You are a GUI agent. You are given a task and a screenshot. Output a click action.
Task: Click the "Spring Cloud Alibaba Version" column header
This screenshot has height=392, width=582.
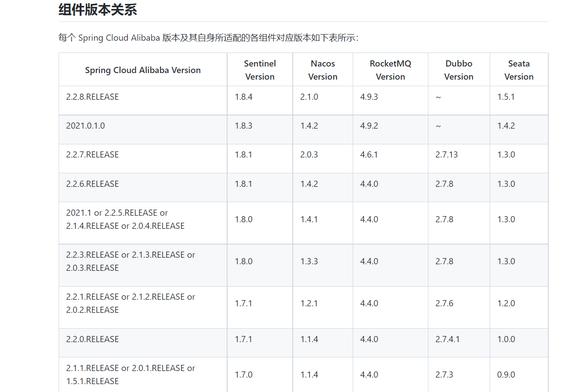tap(143, 70)
